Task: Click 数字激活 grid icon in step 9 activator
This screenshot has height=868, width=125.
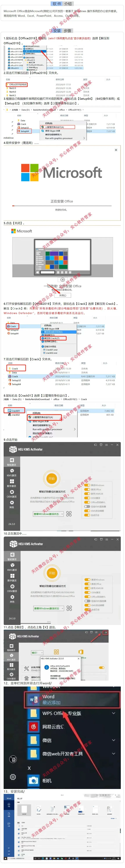Action: click(x=12, y=481)
